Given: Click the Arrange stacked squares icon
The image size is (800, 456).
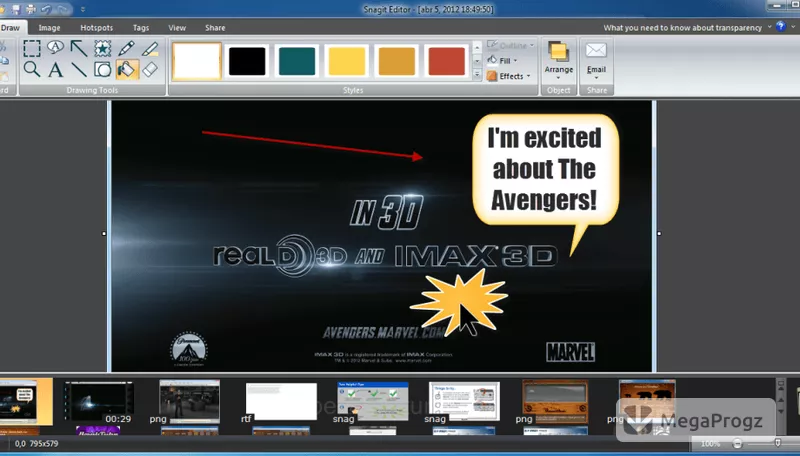Looking at the screenshot, I should coord(558,52).
